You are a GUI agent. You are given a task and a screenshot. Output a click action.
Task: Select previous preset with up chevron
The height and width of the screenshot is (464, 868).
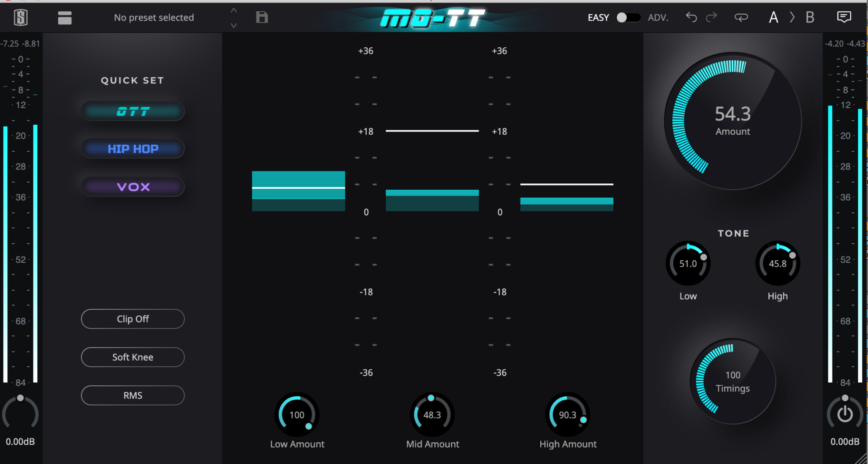pos(233,10)
